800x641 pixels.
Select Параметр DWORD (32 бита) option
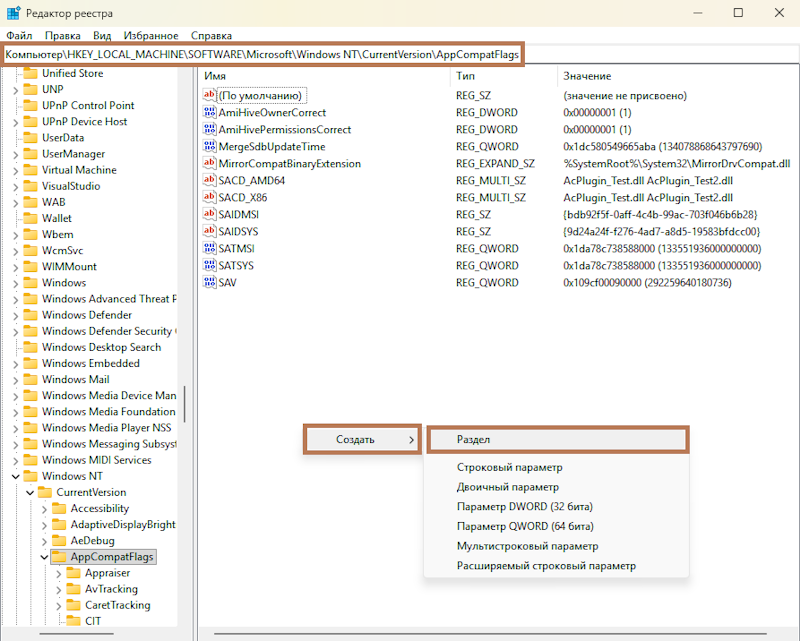coord(524,506)
